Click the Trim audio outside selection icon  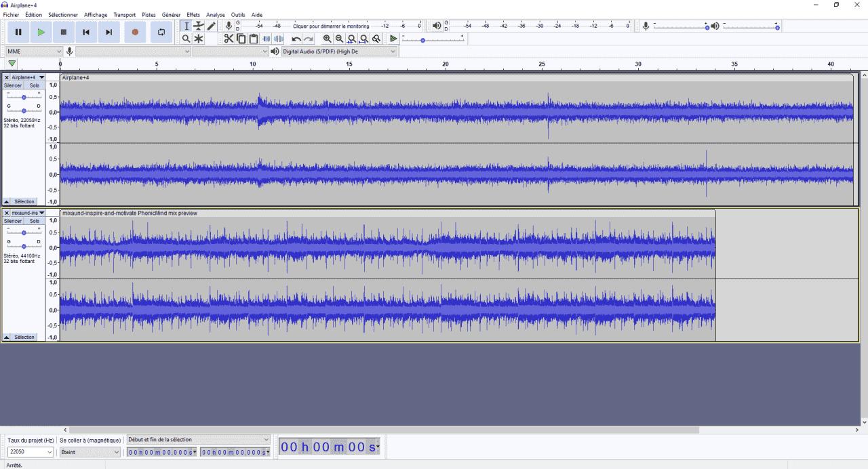[266, 39]
